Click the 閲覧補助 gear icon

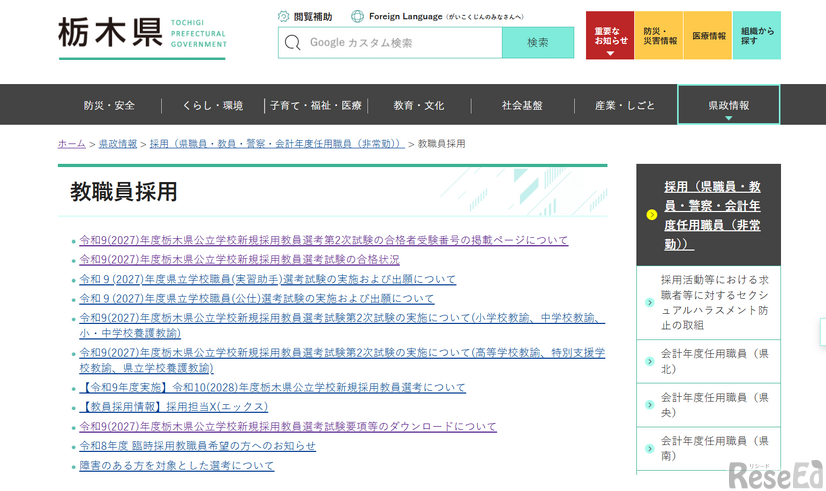[283, 16]
